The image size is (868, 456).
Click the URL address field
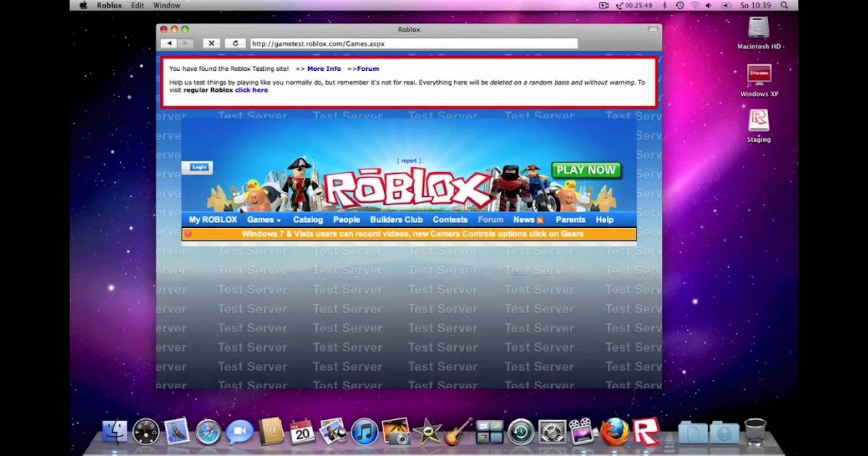tap(414, 43)
